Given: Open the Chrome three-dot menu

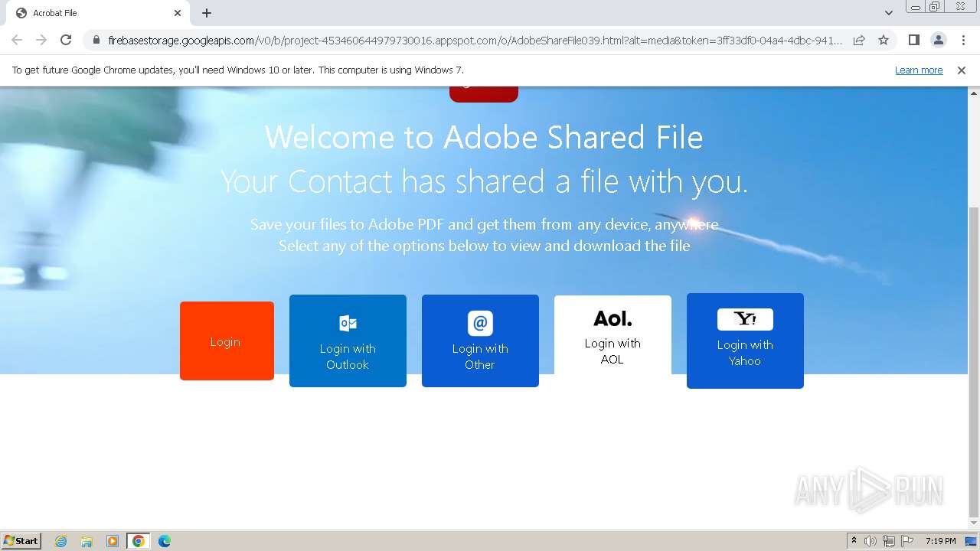Looking at the screenshot, I should (963, 40).
